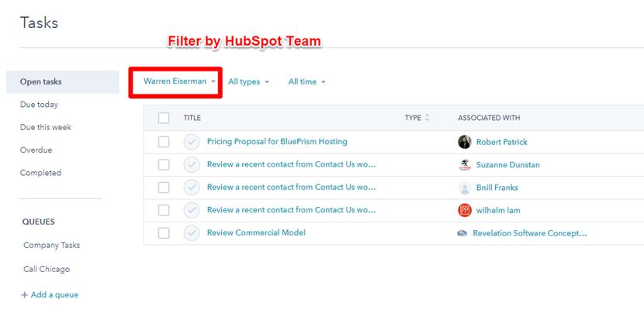Screen dimensions: 644x310
Task: Open the Review a recent contact task for wilhelm lam
Action: click(x=292, y=210)
